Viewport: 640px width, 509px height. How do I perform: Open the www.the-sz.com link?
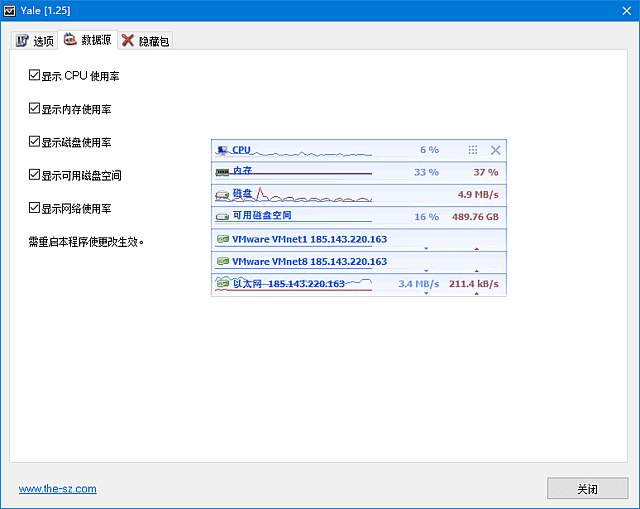click(58, 489)
